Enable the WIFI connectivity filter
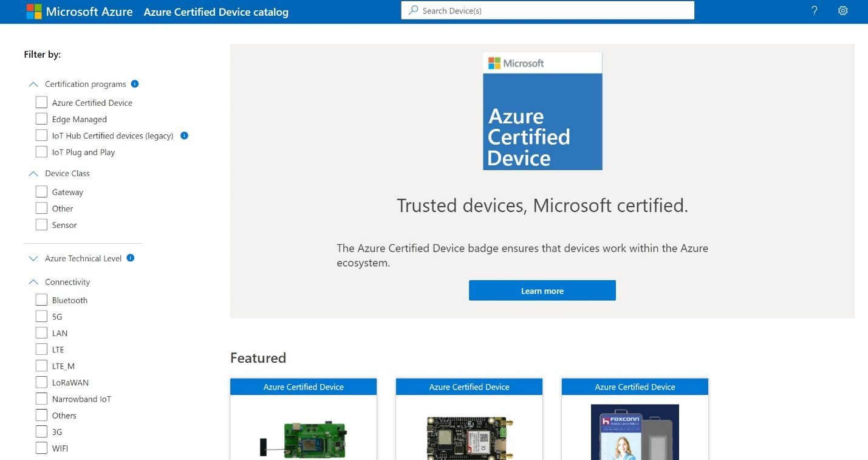Screen dimensions: 868x460 41,448
